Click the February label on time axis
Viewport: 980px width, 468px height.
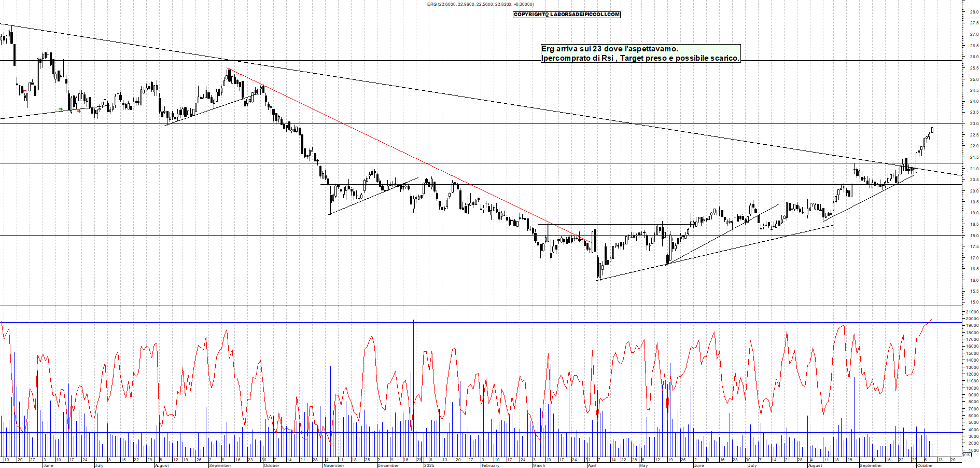490,465
